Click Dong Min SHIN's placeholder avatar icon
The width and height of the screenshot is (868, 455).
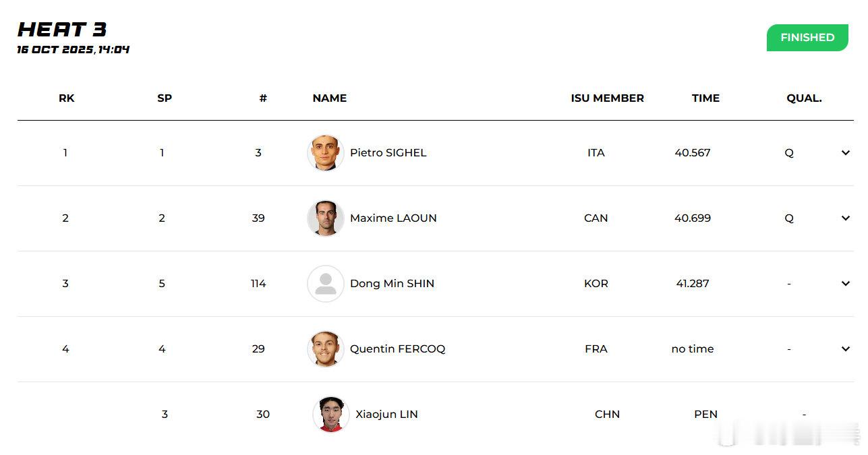(326, 284)
